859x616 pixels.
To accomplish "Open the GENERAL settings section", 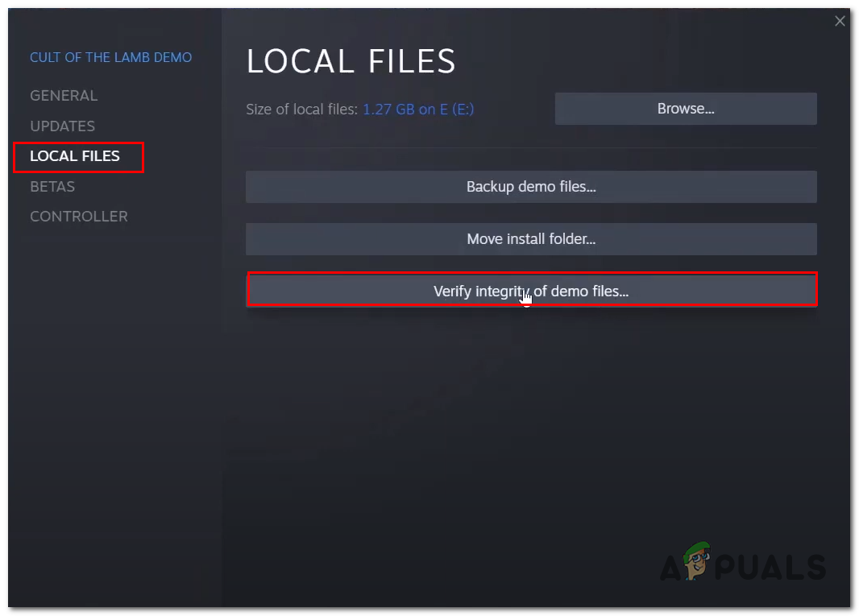I will [x=64, y=95].
